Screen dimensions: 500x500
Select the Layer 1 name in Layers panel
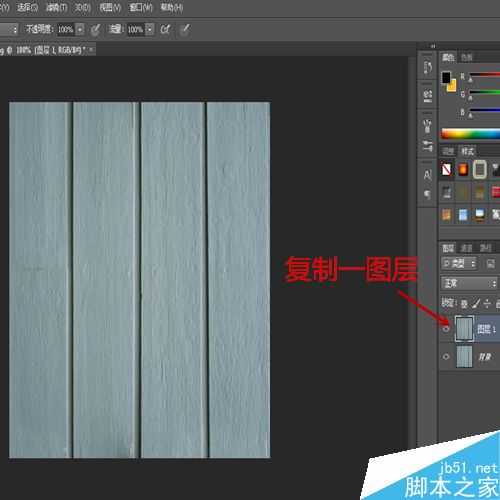pyautogui.click(x=487, y=329)
